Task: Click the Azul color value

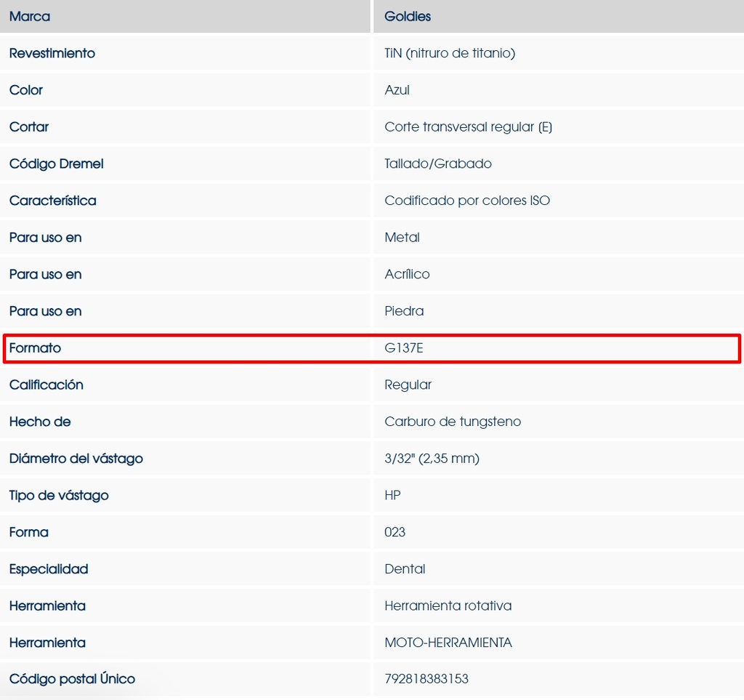Action: coord(397,90)
